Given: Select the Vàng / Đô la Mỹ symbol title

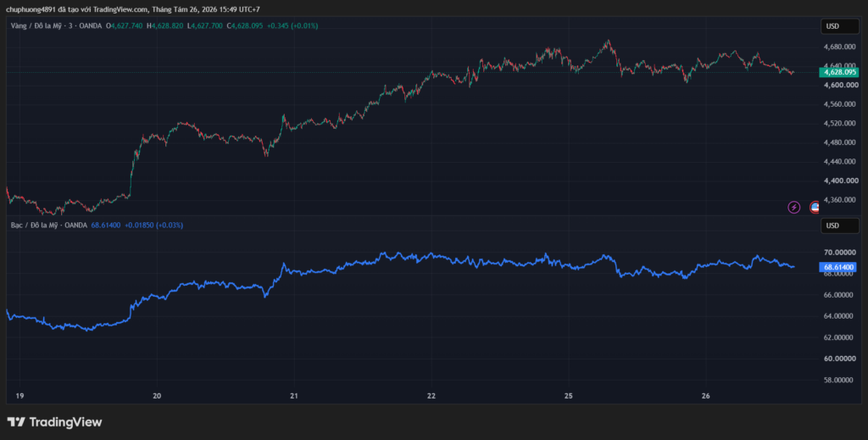Looking at the screenshot, I should point(36,26).
